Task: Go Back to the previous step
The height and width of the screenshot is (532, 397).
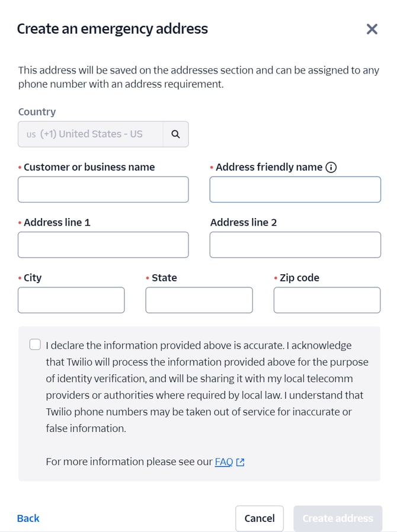Action: pos(28,518)
